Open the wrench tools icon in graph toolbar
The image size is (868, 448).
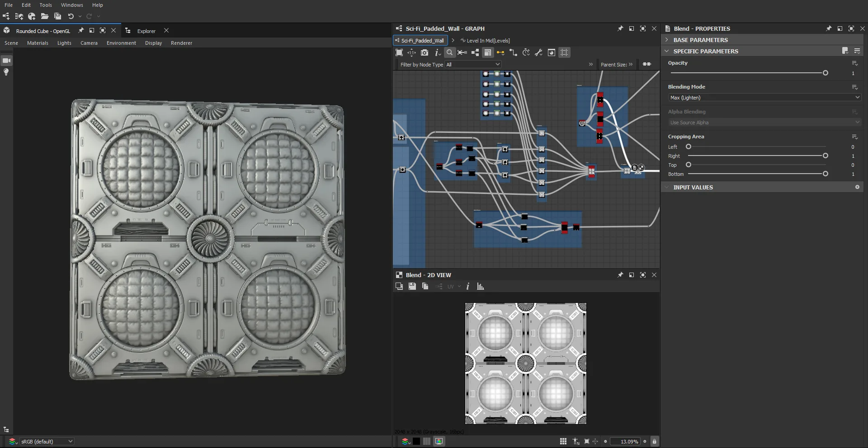tap(538, 52)
